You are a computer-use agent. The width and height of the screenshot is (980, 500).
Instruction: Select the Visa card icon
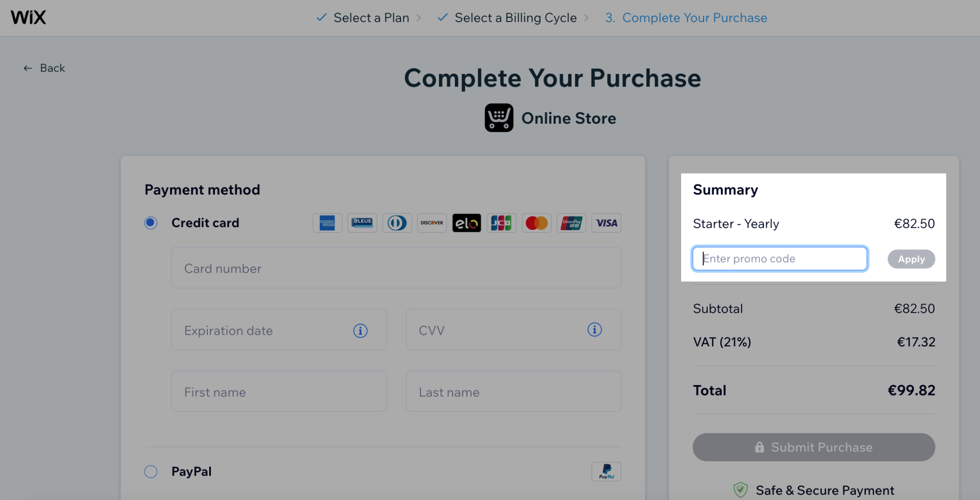coord(606,223)
